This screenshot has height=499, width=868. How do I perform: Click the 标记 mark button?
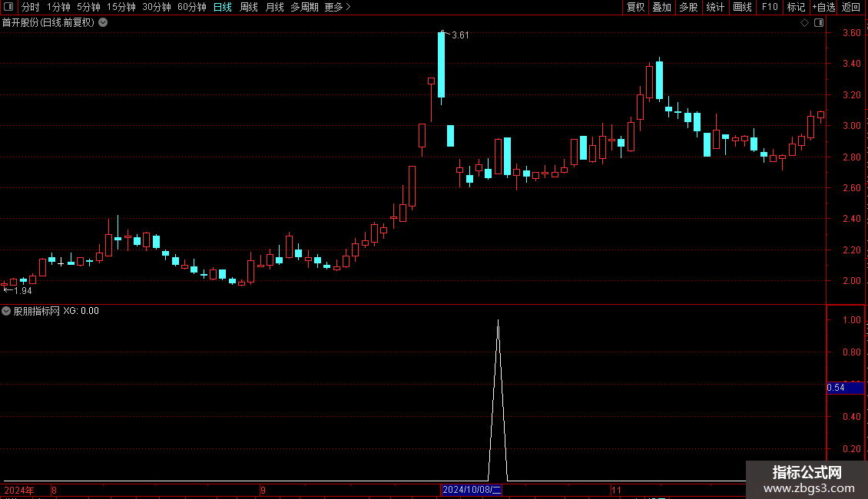point(796,7)
